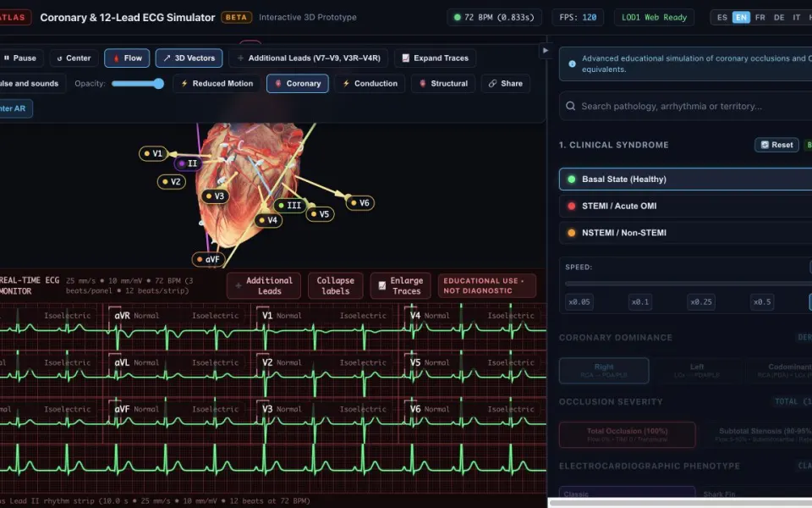Toggle the Flow display
Screen dimensions: 812x508
tap(127, 58)
